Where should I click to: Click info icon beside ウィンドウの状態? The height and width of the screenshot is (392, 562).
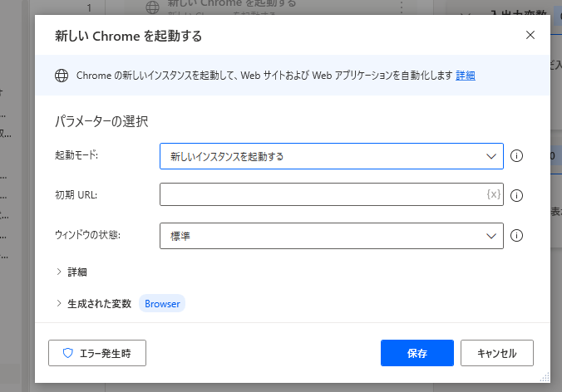(x=516, y=236)
